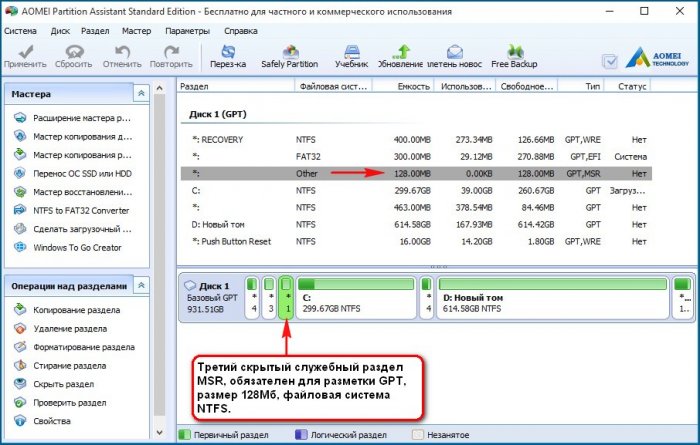Select C: 299.67GB block in disk map

356,297
